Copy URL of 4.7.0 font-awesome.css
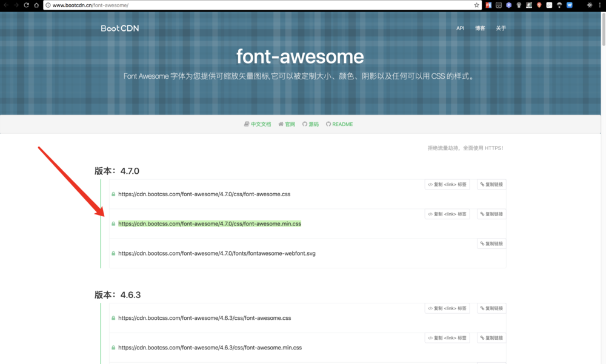Image resolution: width=606 pixels, height=364 pixels. (x=491, y=184)
